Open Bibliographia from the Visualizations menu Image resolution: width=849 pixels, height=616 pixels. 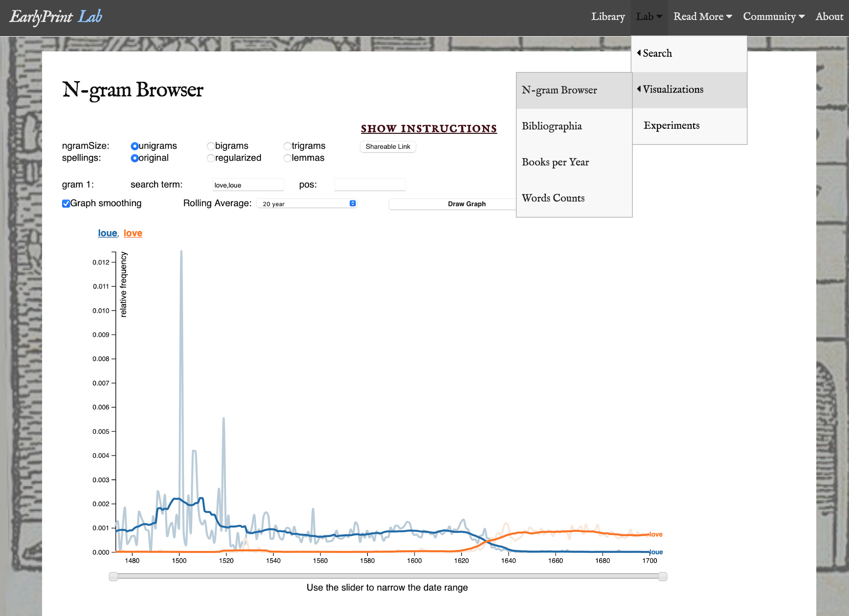(x=552, y=126)
